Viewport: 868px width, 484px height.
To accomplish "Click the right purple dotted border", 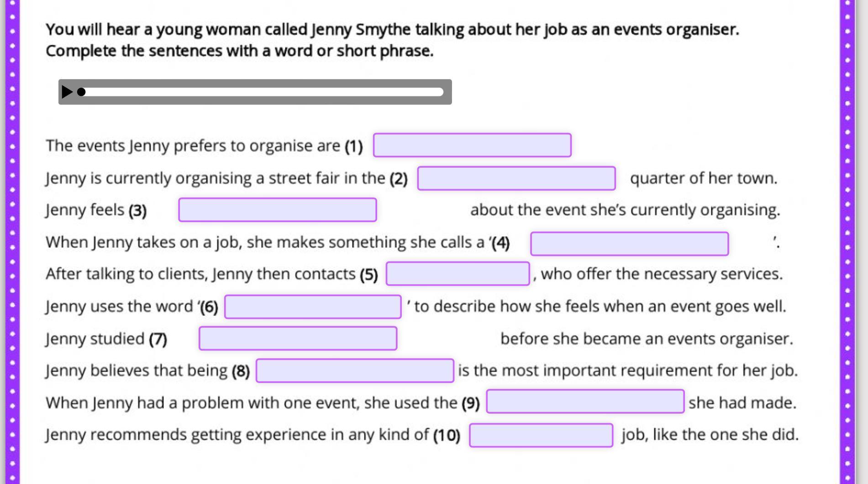I will 847,242.
